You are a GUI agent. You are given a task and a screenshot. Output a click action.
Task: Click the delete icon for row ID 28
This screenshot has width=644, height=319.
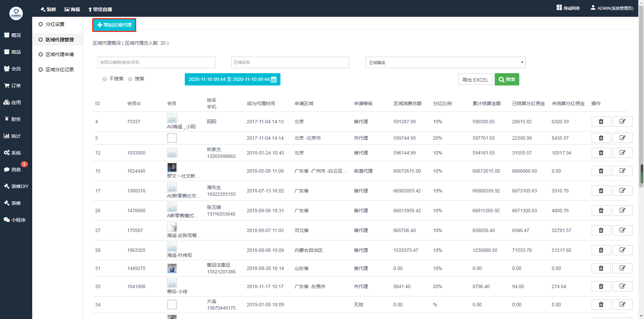[601, 250]
